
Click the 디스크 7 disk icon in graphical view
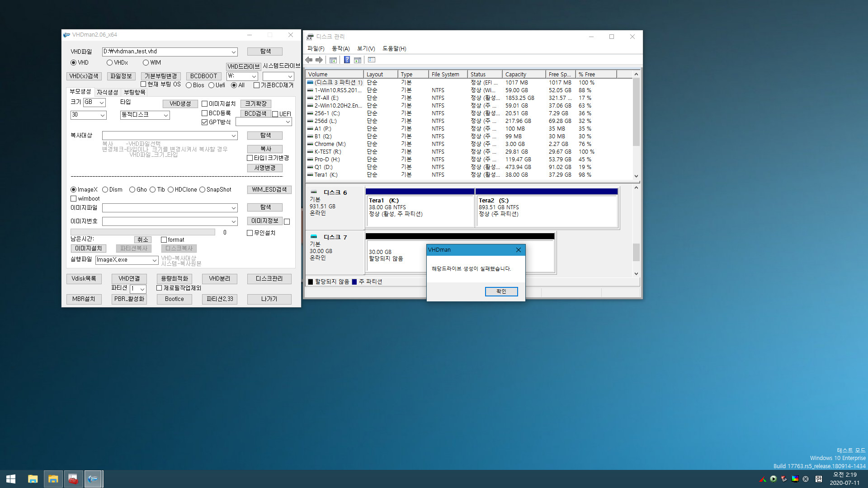point(314,237)
